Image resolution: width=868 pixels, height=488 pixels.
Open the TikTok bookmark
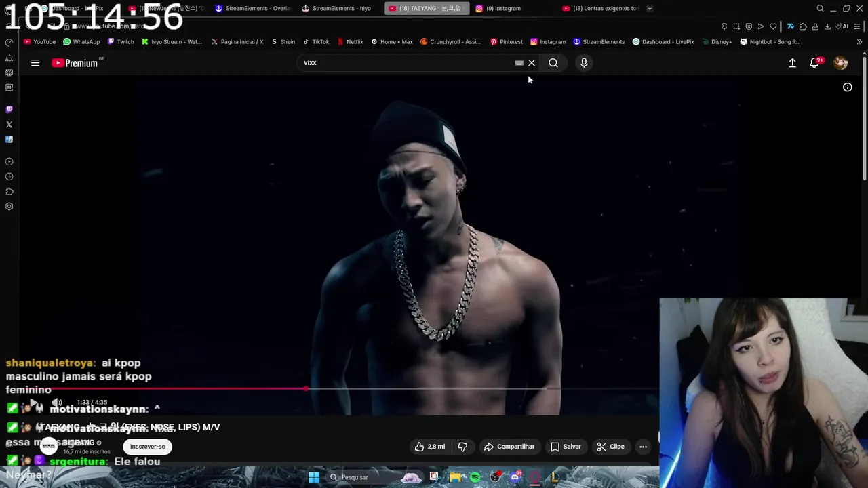pyautogui.click(x=316, y=42)
